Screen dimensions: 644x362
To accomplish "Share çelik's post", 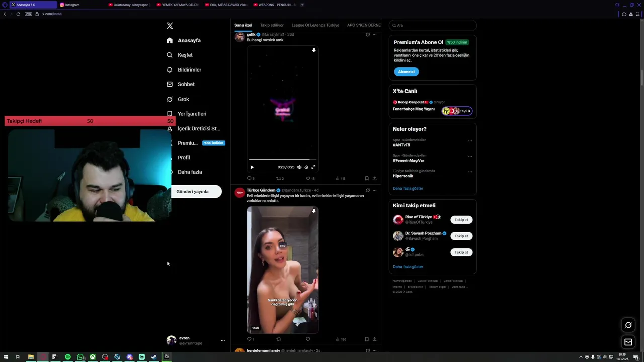I will (374, 178).
